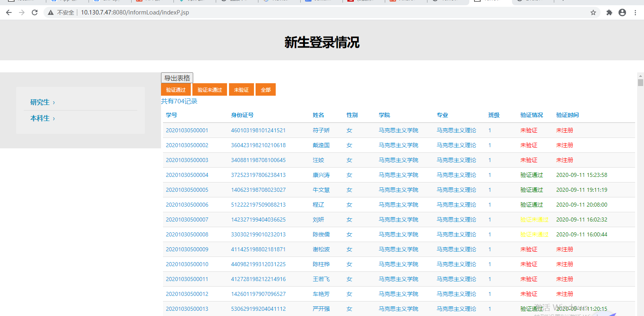
Task: Click ID number 360423198210210618
Action: [258, 145]
